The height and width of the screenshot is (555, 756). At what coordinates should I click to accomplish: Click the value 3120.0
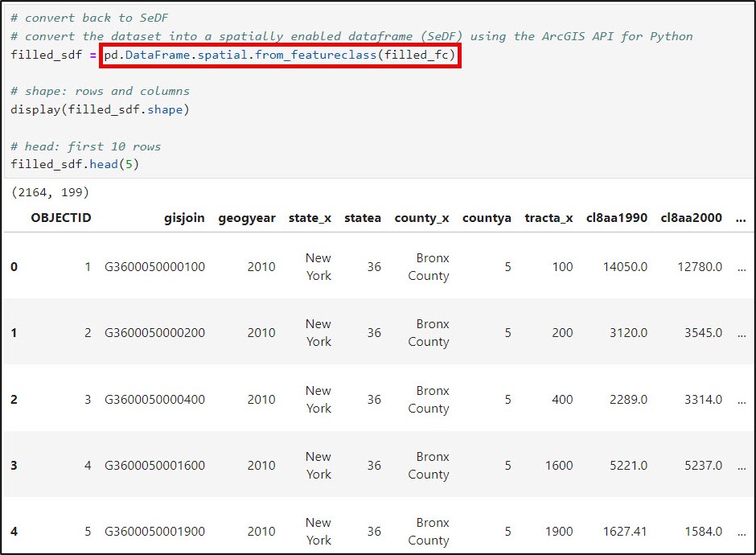pos(629,333)
